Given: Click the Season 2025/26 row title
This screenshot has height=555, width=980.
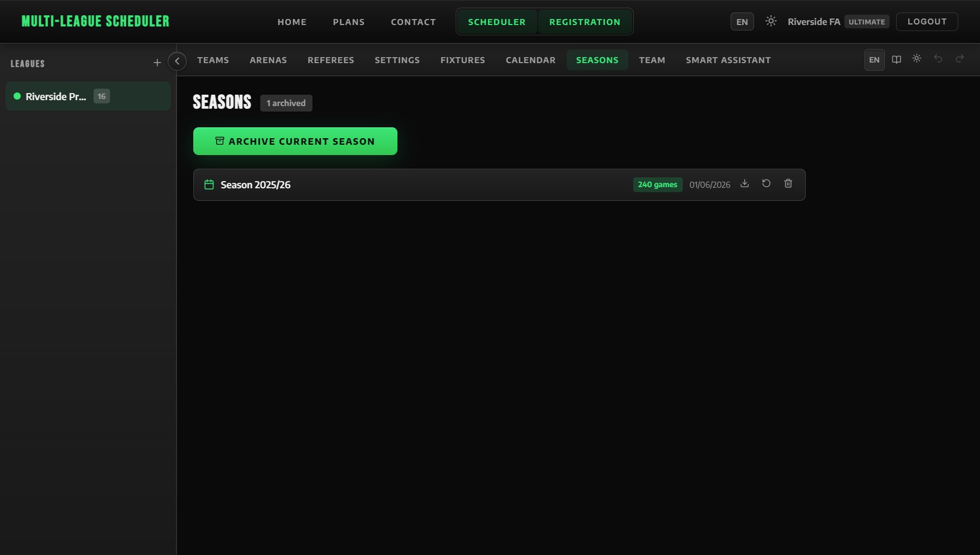Looking at the screenshot, I should click(x=255, y=184).
